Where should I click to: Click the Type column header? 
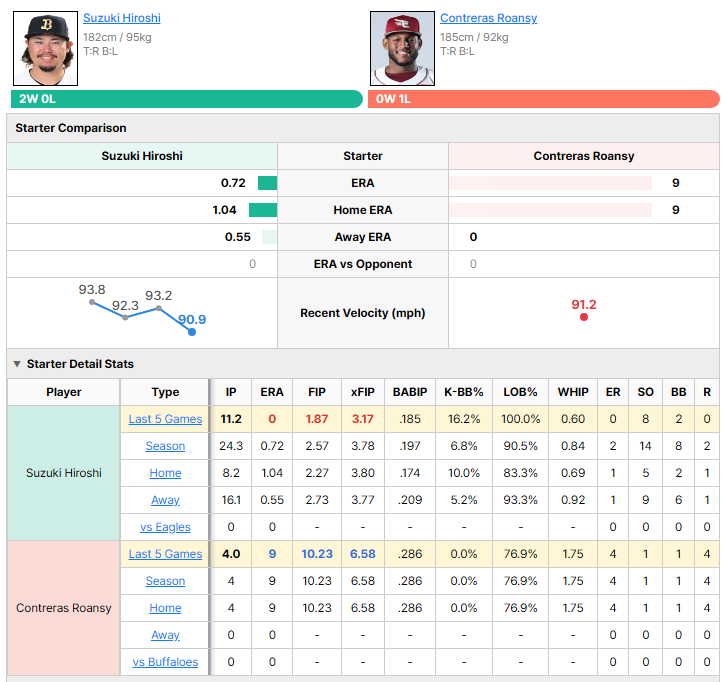[x=165, y=392]
